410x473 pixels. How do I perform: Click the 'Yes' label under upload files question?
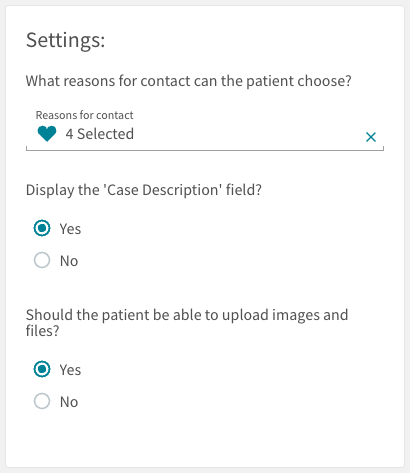pos(70,370)
